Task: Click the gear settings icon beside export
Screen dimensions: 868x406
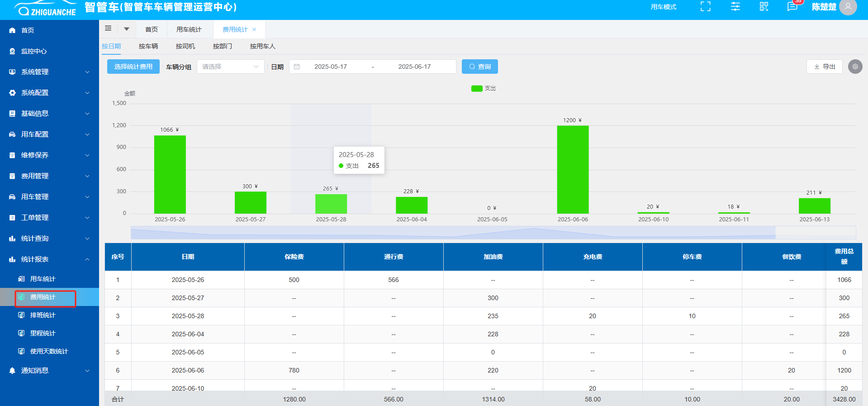Action: click(855, 67)
